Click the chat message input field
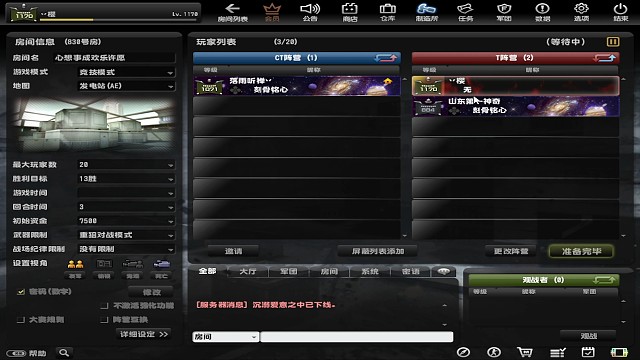This screenshot has height=360, width=640. (357, 337)
